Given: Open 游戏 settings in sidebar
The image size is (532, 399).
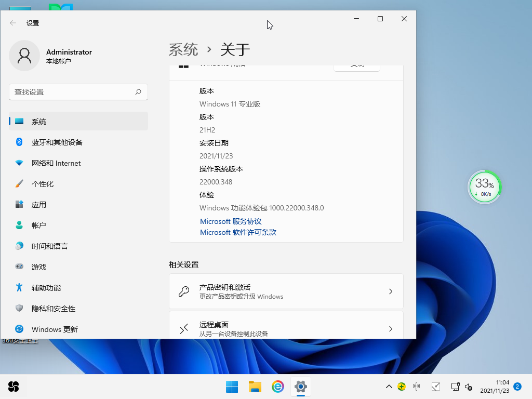Looking at the screenshot, I should 39,267.
